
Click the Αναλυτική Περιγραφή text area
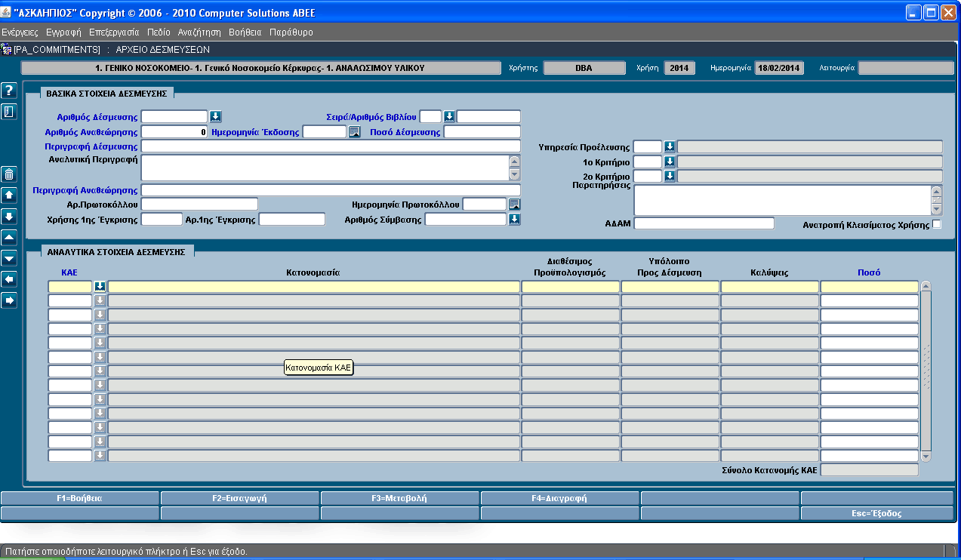pos(325,168)
